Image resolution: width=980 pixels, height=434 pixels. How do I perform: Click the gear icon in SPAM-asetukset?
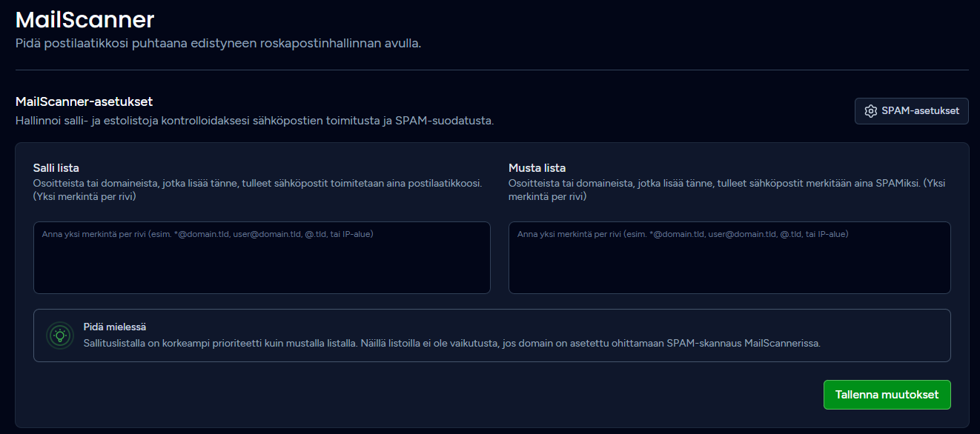870,111
